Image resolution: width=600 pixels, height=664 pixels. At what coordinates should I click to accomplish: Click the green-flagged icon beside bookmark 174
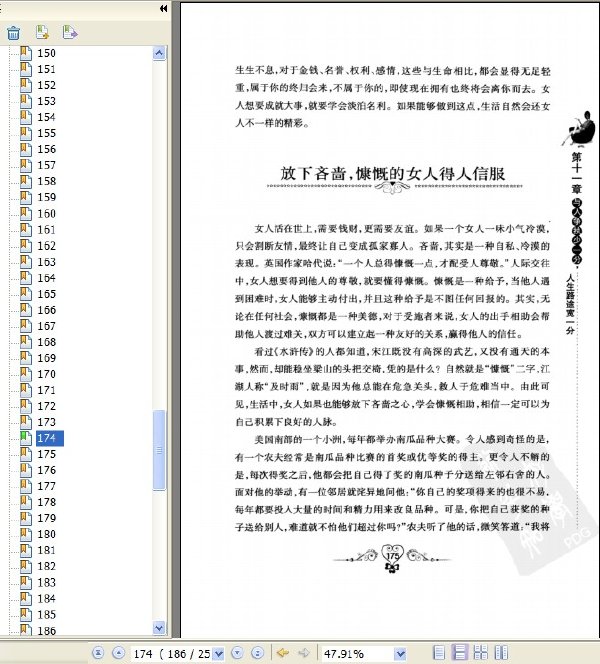tap(26, 438)
